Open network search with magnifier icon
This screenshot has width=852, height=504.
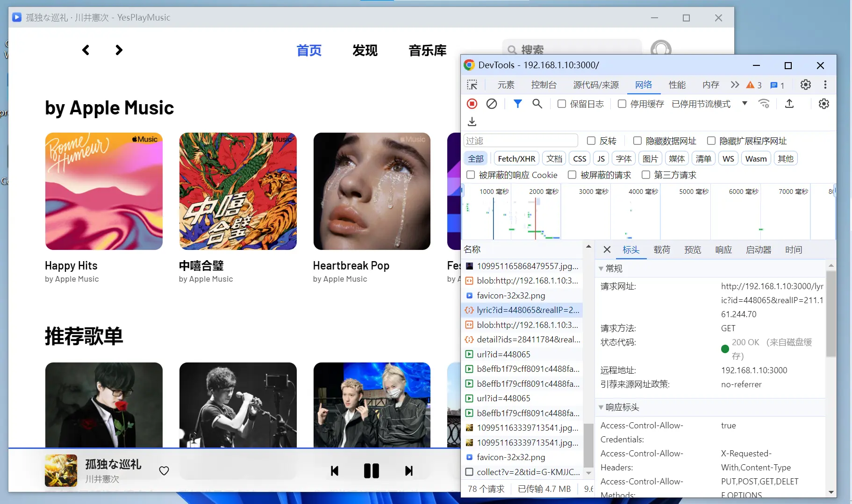tap(537, 104)
